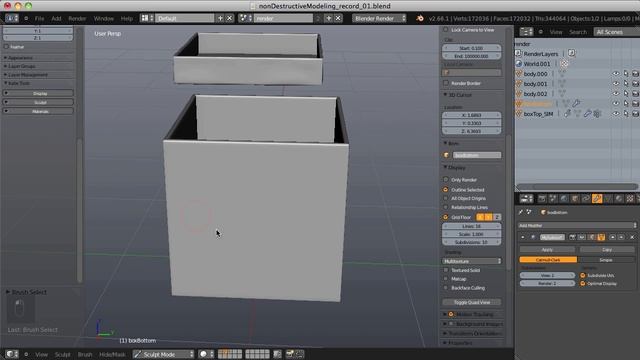640x360 pixels.
Task: Click the info editor type icon
Action: tap(11, 18)
